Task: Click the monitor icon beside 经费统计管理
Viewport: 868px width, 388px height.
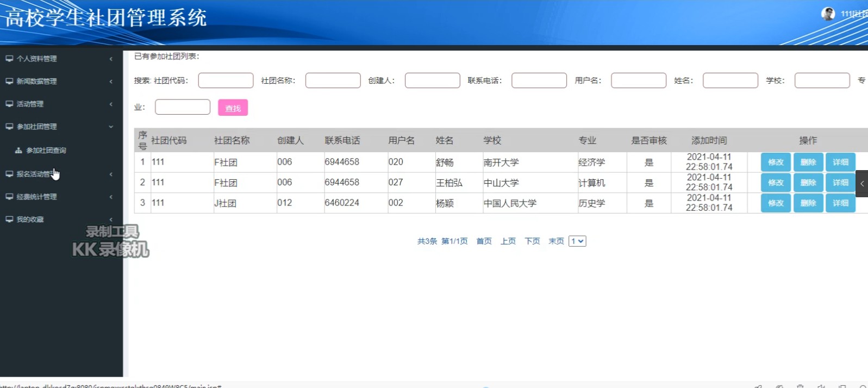Action: point(9,197)
